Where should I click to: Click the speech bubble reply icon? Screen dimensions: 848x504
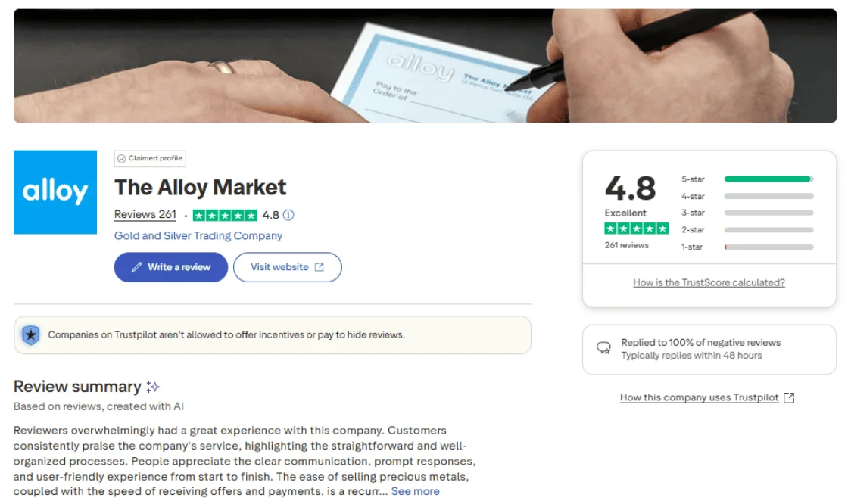tap(602, 349)
